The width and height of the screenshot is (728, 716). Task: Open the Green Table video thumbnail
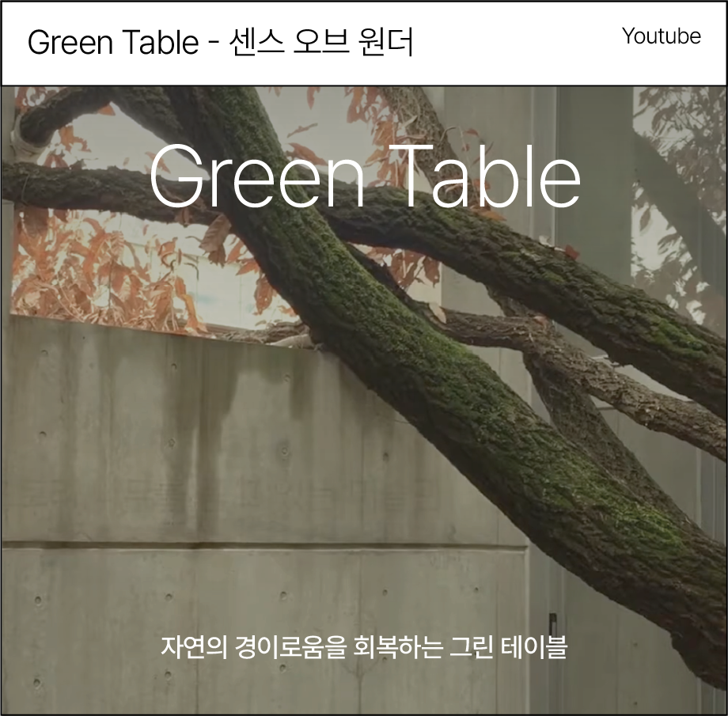364,400
